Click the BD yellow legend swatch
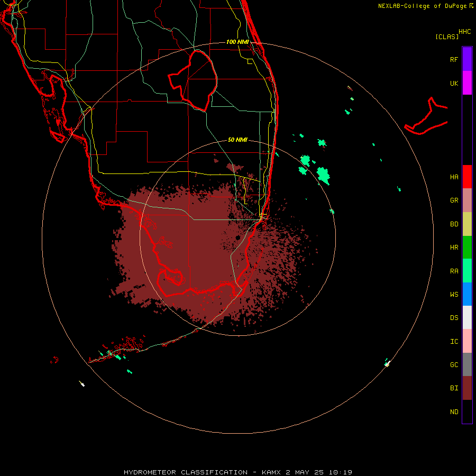The height and width of the screenshot is (476, 476). pyautogui.click(x=467, y=224)
